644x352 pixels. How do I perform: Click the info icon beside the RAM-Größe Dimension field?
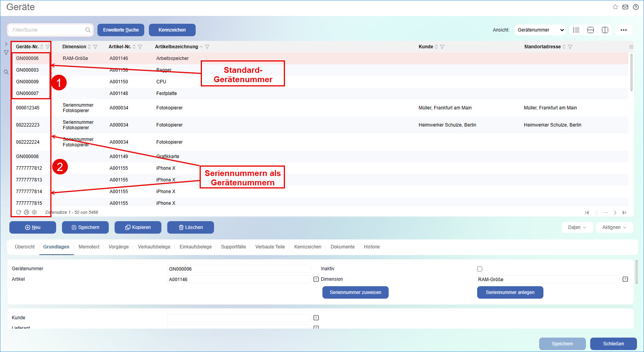(625, 279)
